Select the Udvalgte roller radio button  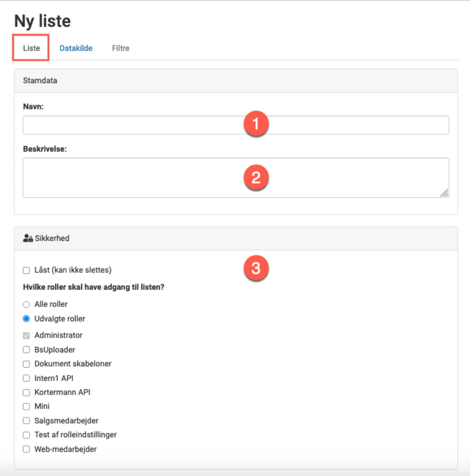pos(26,319)
